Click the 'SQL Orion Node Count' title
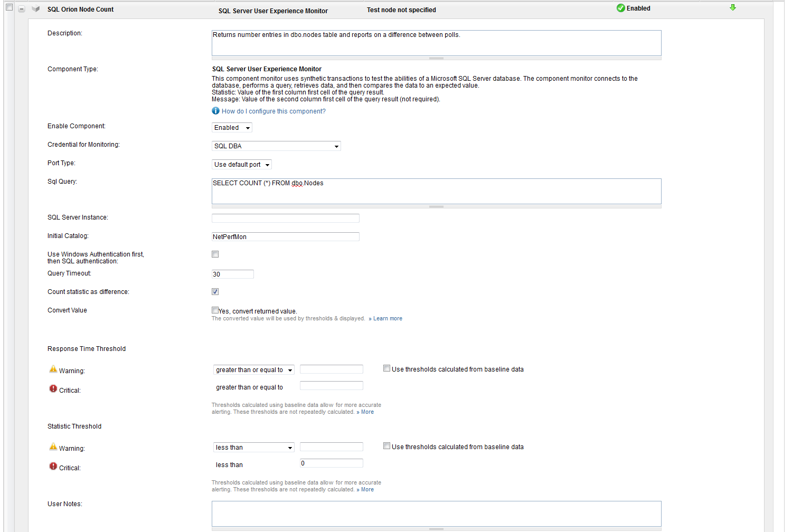This screenshot has width=792, height=532. click(80, 9)
